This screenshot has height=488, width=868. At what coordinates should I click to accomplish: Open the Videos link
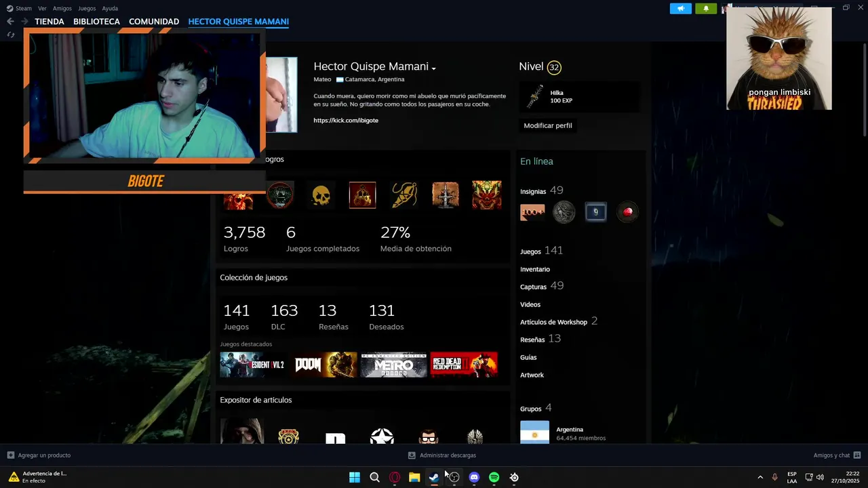(530, 304)
